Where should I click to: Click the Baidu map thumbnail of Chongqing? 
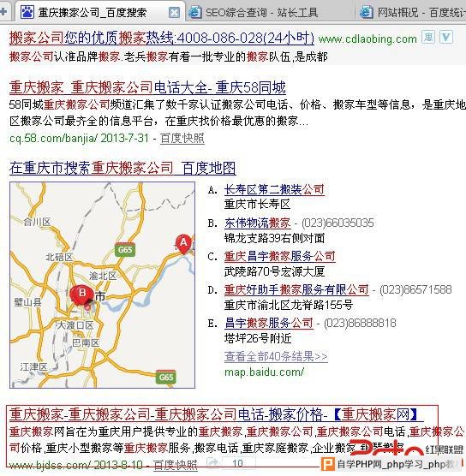pyautogui.click(x=103, y=285)
